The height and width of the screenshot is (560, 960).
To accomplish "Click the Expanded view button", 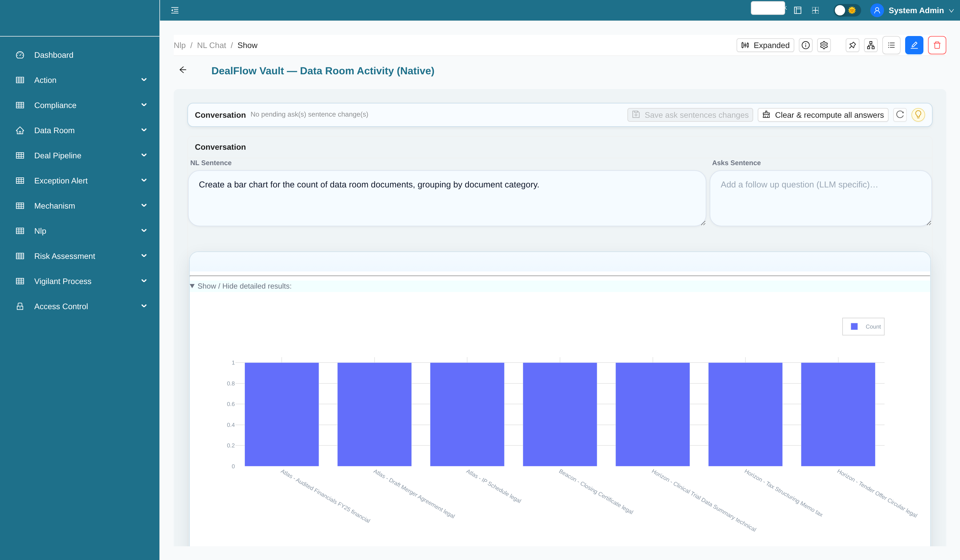I will click(x=765, y=45).
